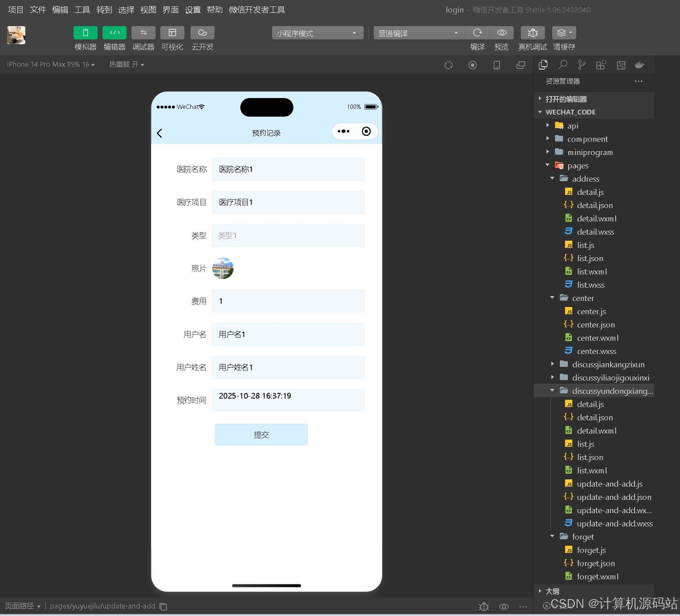This screenshot has height=616, width=680.
Task: Click the simulator refresh icon
Action: tap(449, 65)
